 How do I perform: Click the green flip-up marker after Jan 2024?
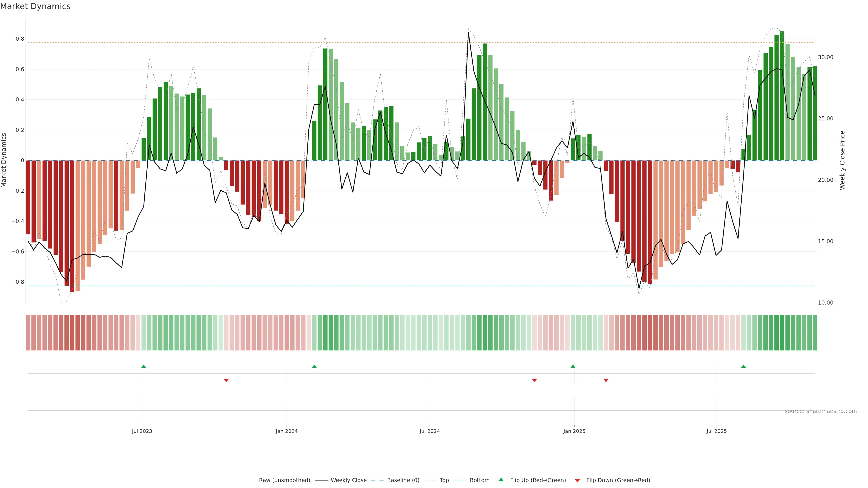point(314,366)
